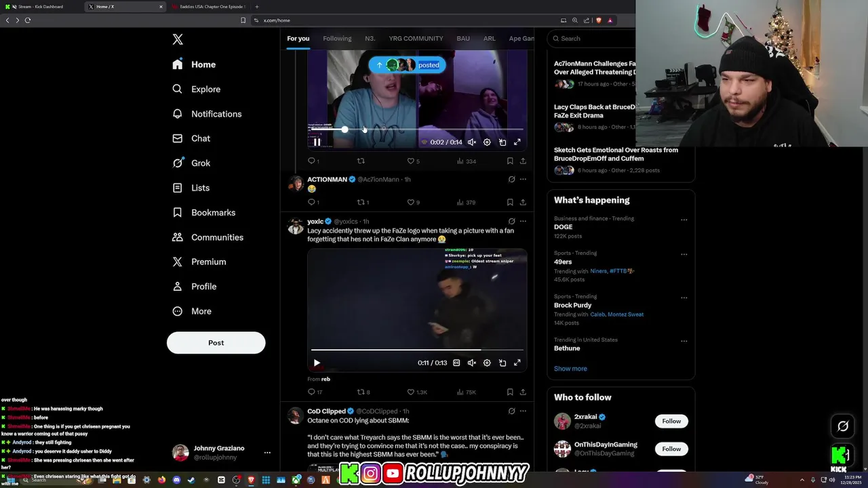The height and width of the screenshot is (488, 868).
Task: Click Show more under What's happening
Action: point(570,369)
